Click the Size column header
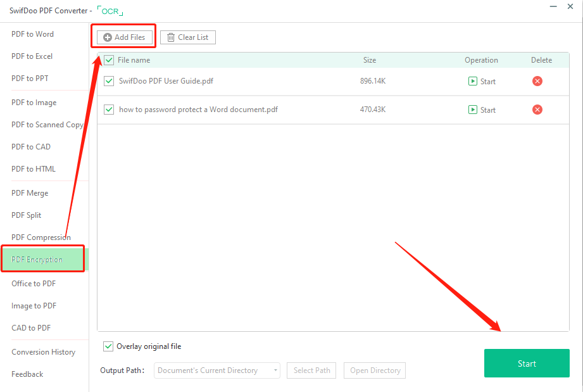583x392 pixels. click(370, 60)
